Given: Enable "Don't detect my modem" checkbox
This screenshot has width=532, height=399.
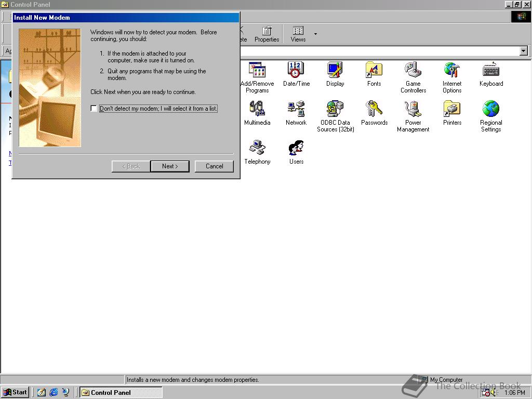Looking at the screenshot, I should (94, 108).
